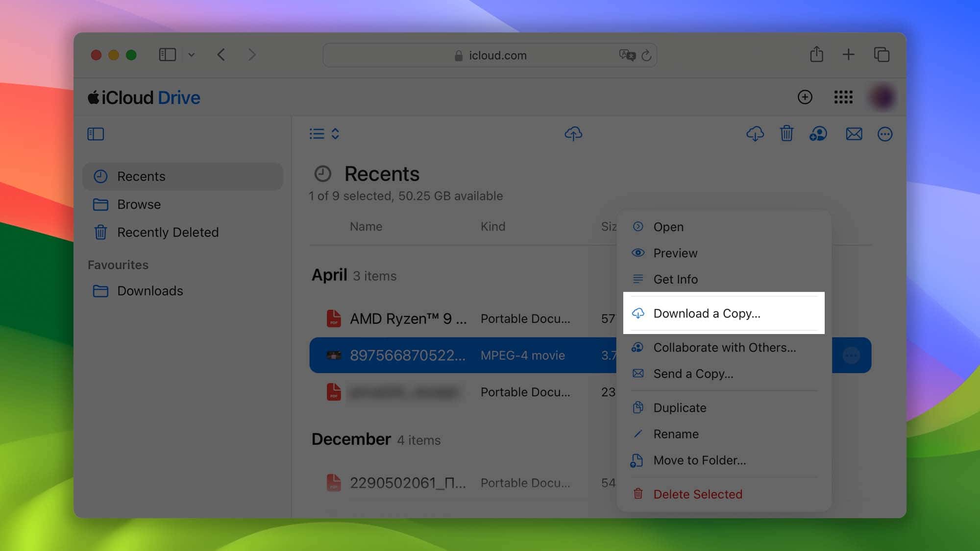Viewport: 980px width, 551px height.
Task: Toggle the iCloud Drive sidebar panel
Action: click(96, 134)
